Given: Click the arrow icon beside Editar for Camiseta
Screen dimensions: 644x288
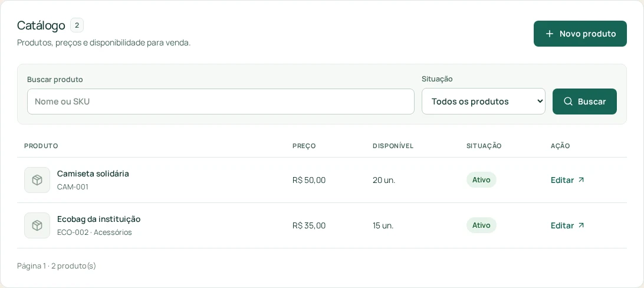Looking at the screenshot, I should (581, 180).
